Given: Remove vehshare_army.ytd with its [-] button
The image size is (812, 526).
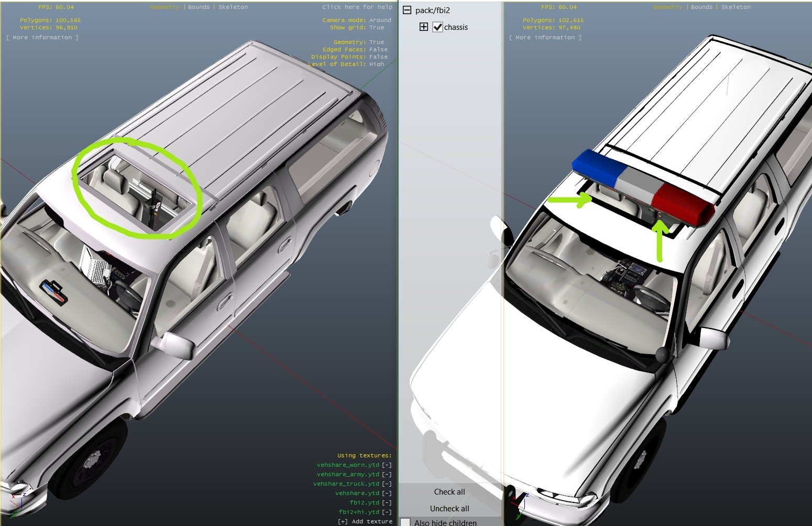Looking at the screenshot, I should 387,475.
